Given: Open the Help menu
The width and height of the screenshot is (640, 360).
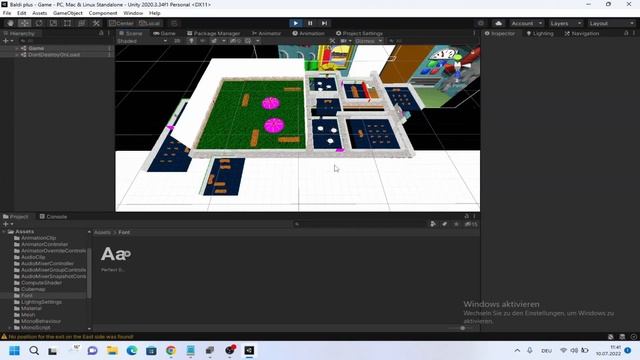Looking at the screenshot, I should pyautogui.click(x=155, y=13).
